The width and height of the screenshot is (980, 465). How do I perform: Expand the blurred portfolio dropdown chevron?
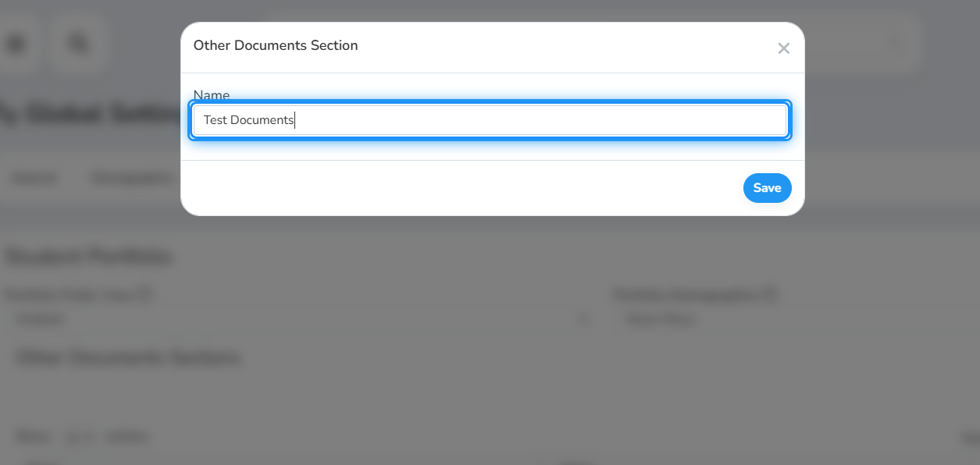click(583, 319)
